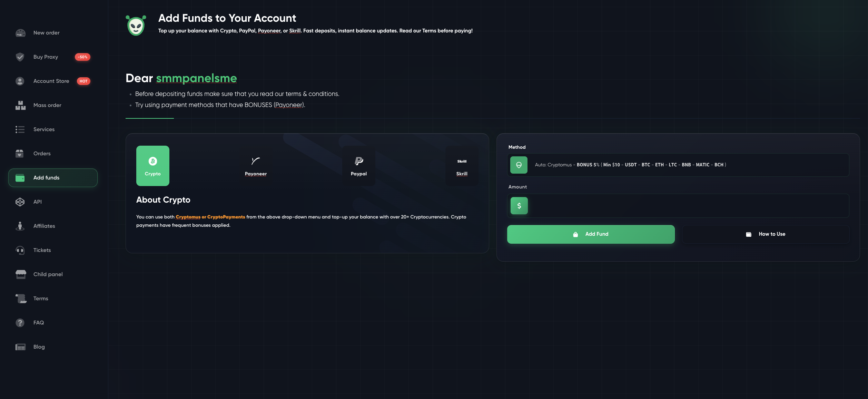Click the alien mascot logo
Screen dimensions: 868x399
136,25
